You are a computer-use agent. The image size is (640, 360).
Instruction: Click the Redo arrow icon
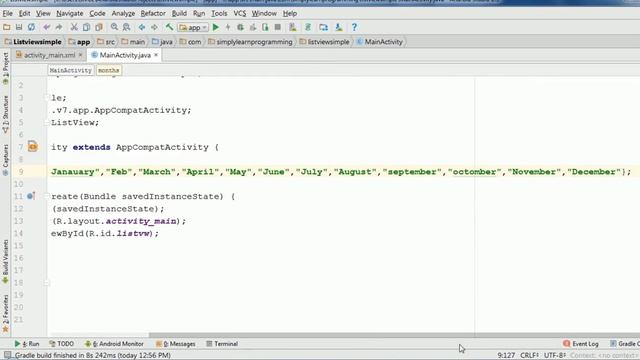point(59,27)
